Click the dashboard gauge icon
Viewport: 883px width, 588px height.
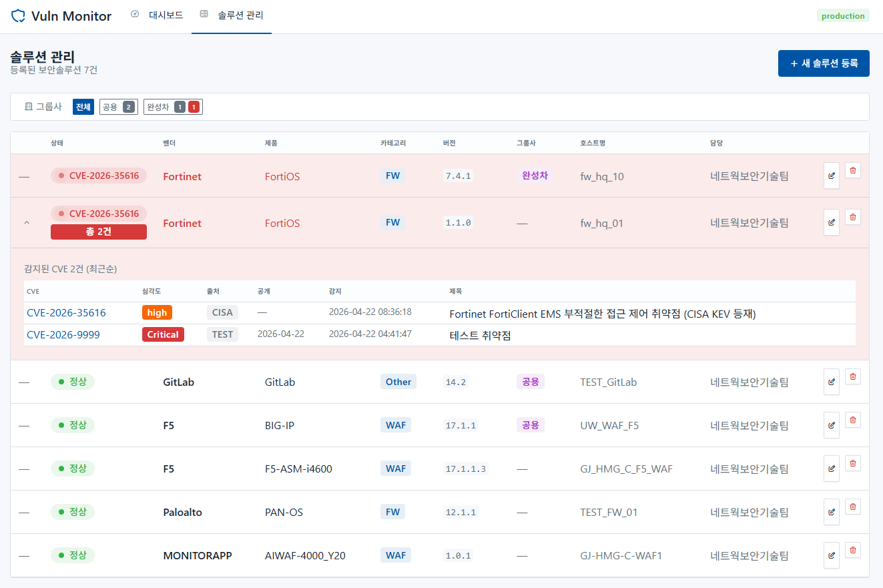135,14
